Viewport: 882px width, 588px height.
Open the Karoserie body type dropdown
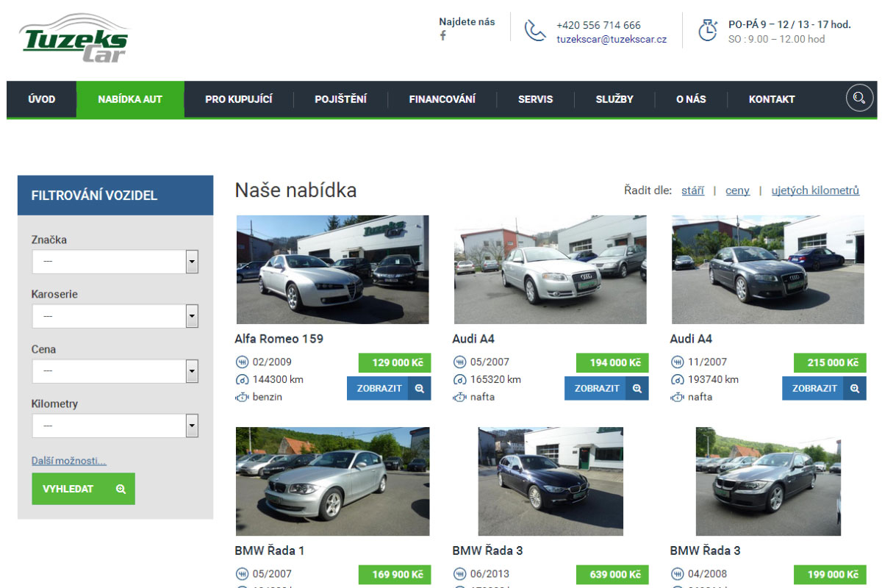pyautogui.click(x=115, y=316)
